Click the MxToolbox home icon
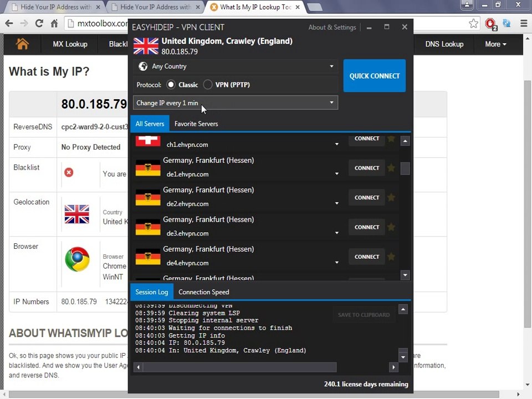Screen dimensions: 532x399 [22, 44]
